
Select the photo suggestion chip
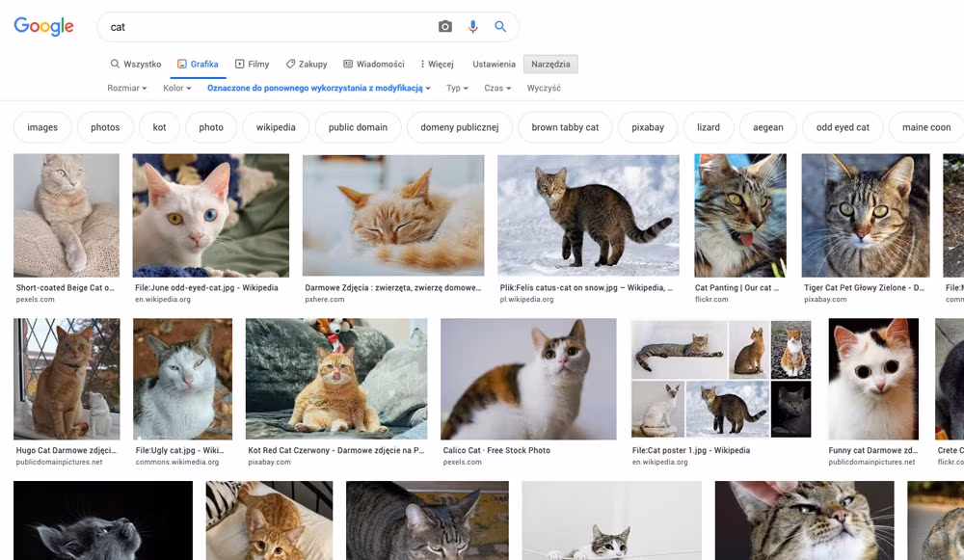coord(211,127)
